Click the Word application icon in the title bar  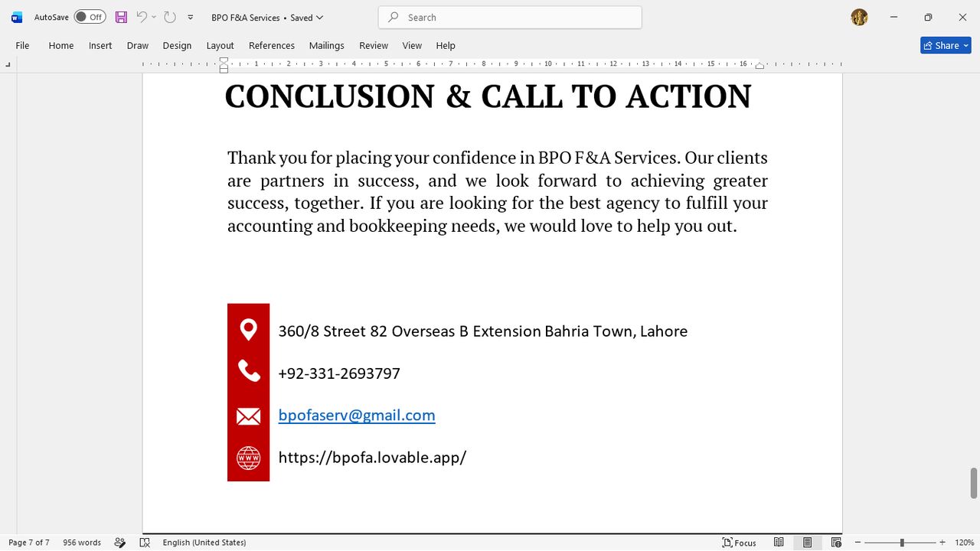17,18
